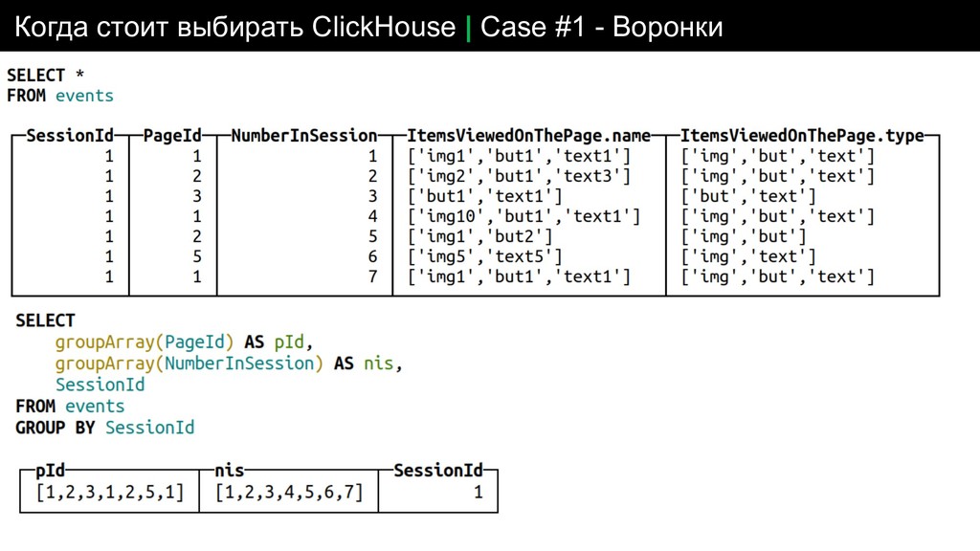Click the type cell ['img','but']
The height and width of the screenshot is (551, 980).
pos(744,236)
